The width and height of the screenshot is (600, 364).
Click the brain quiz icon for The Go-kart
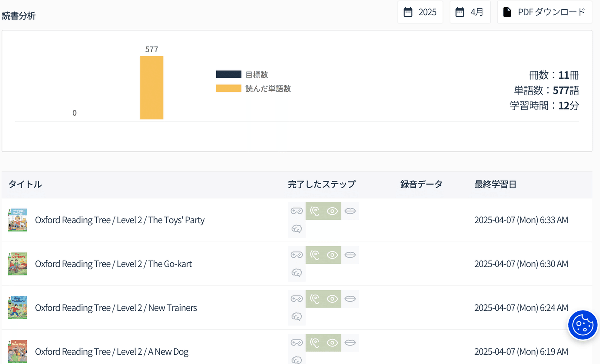297,273
